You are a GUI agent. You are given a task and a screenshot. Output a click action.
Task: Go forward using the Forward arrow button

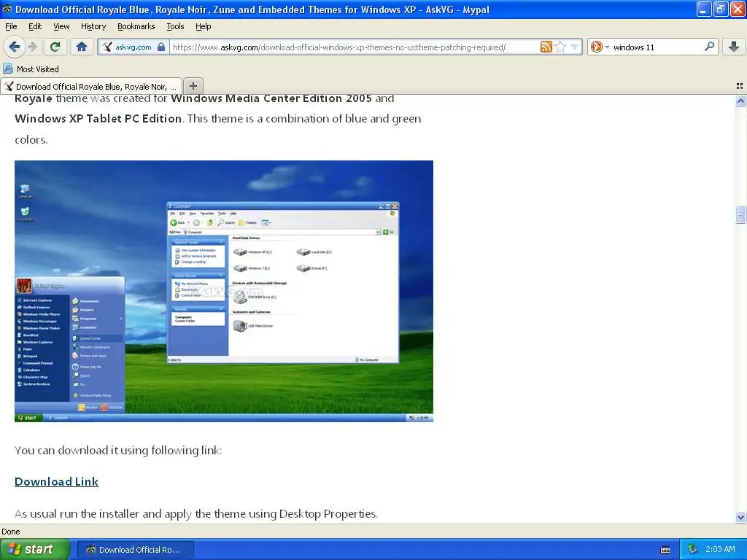32,47
